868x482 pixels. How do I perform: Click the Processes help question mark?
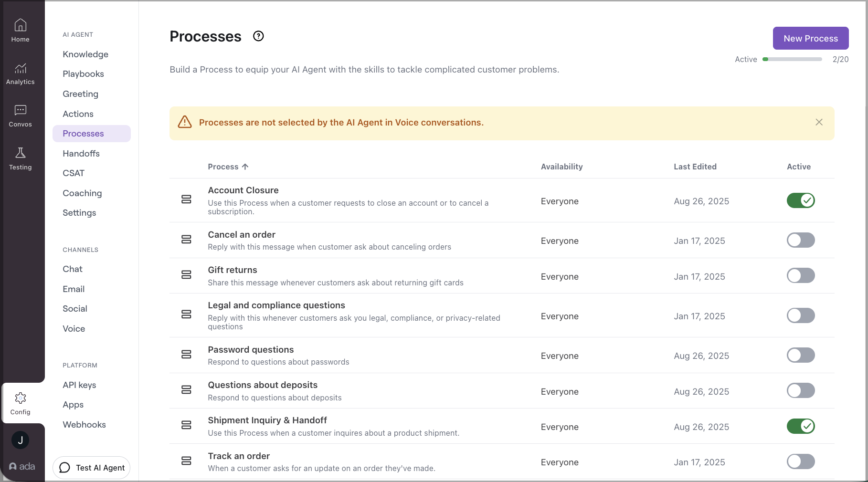(x=258, y=36)
